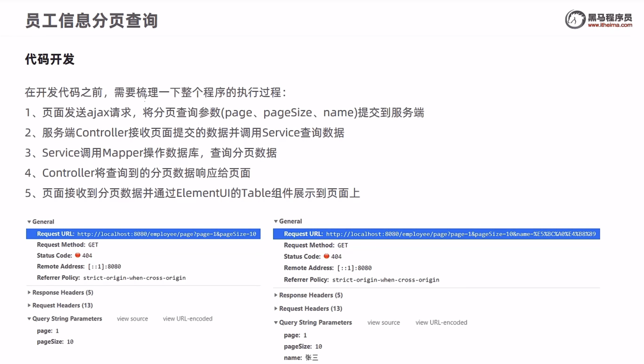Image resolution: width=644 pixels, height=364 pixels.
Task: Open the www.itheima.com website text
Action: point(610,25)
